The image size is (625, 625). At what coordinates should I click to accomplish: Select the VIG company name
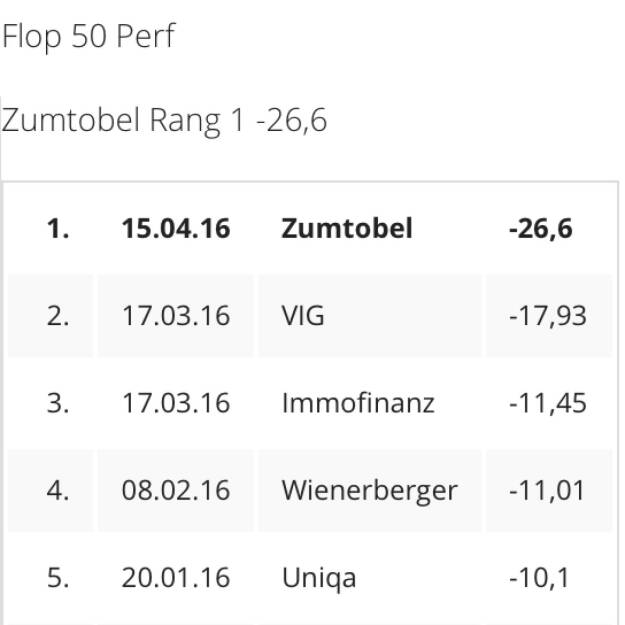[x=304, y=316]
